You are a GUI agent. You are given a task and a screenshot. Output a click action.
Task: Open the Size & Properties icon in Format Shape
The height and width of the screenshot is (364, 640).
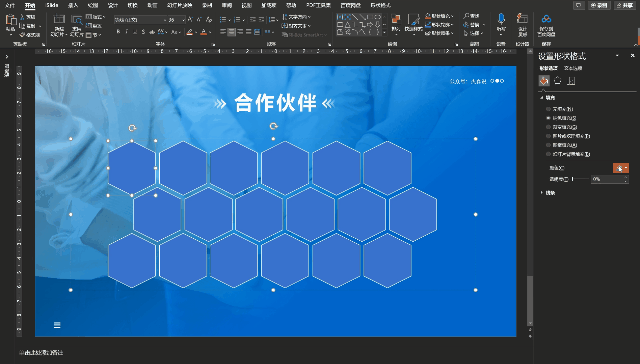[571, 81]
